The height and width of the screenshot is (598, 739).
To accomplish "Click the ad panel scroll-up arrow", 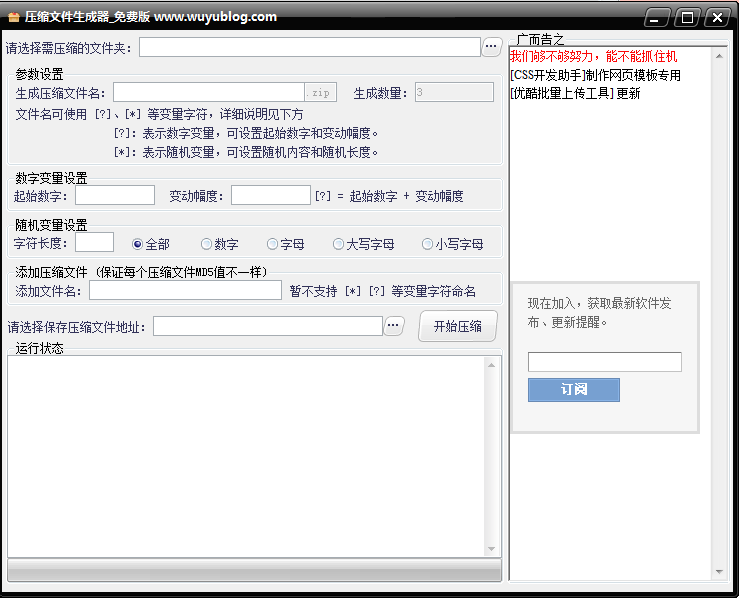I will (719, 56).
